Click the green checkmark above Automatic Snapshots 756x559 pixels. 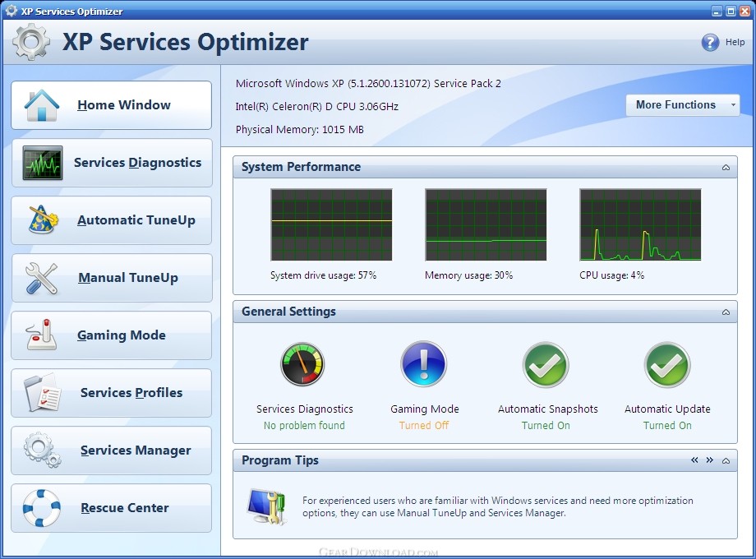click(x=546, y=365)
